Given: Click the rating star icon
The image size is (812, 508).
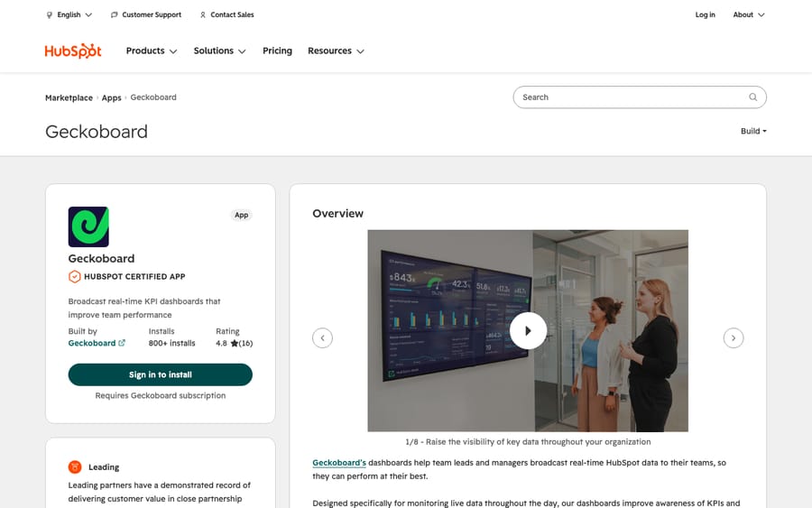Looking at the screenshot, I should pos(235,343).
